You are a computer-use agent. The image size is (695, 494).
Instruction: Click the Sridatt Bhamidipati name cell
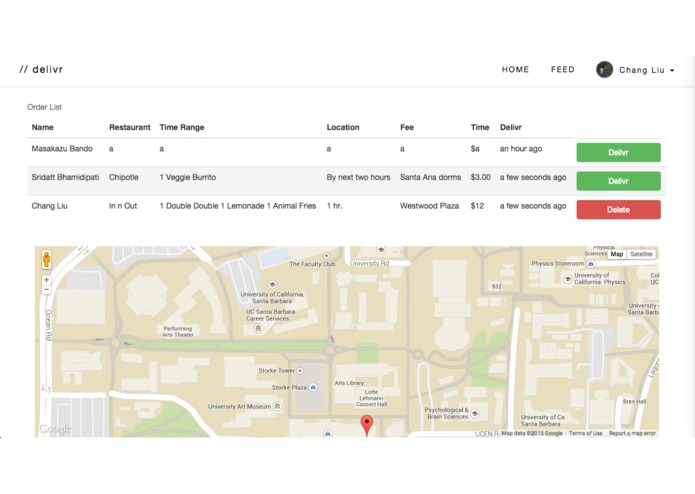(65, 177)
